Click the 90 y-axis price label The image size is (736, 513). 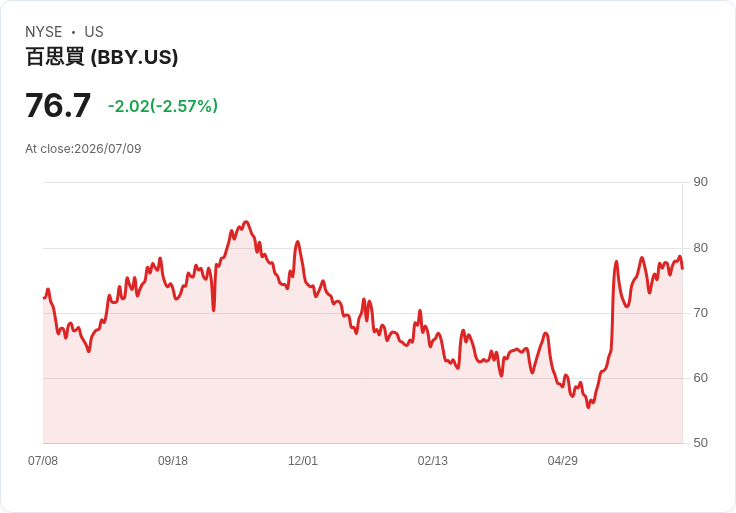(700, 182)
